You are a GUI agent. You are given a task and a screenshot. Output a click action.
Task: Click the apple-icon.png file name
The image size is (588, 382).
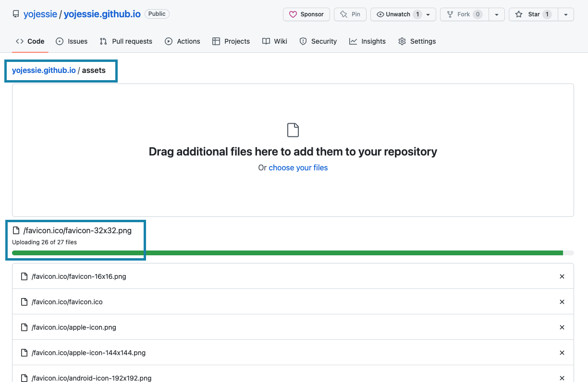74,327
